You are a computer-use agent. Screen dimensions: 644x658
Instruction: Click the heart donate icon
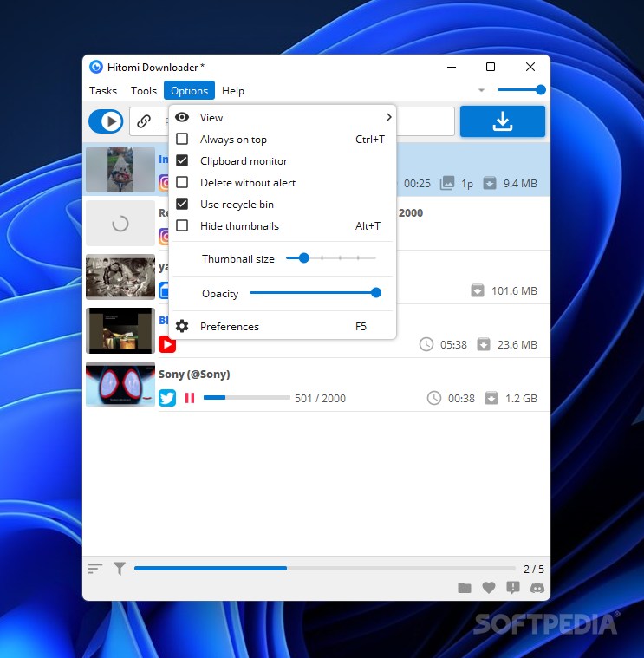[488, 588]
